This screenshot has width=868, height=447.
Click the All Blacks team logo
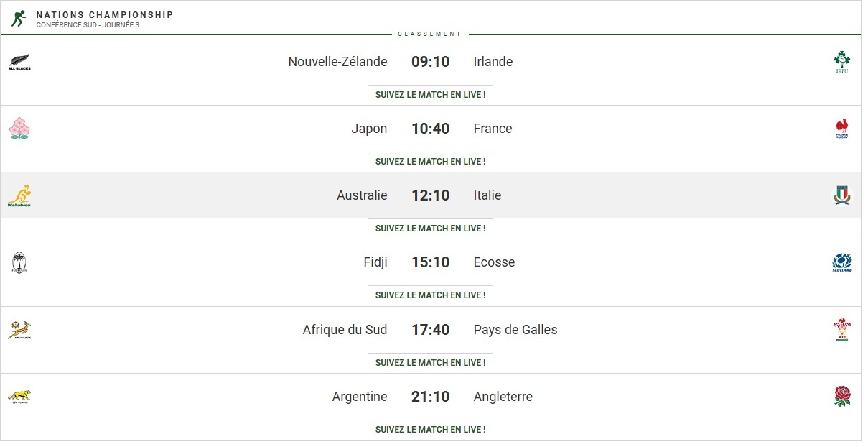click(19, 62)
